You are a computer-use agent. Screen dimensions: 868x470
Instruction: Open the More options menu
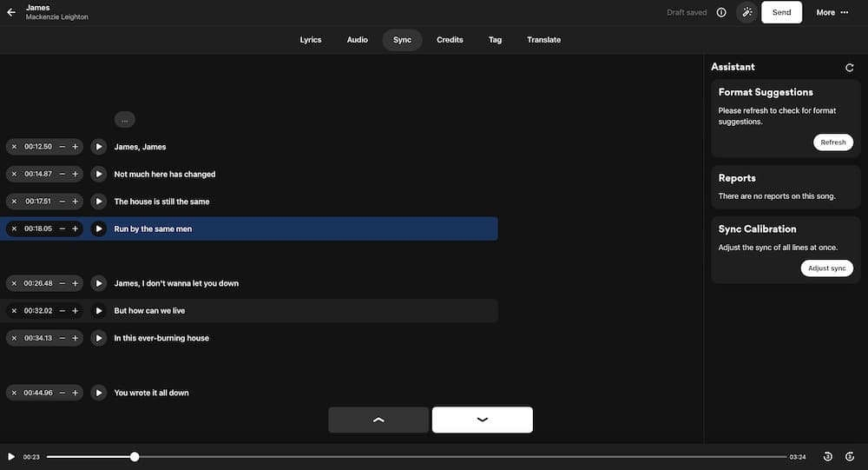point(832,12)
